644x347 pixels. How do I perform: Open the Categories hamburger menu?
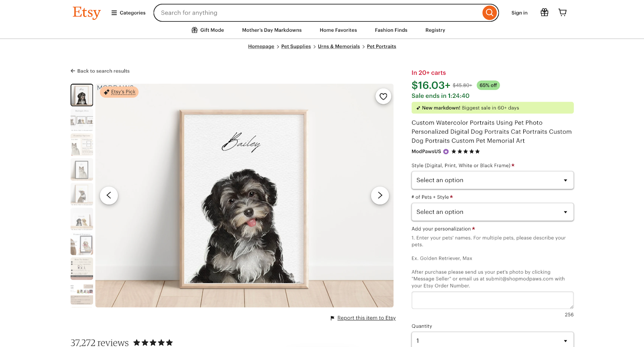(x=113, y=12)
